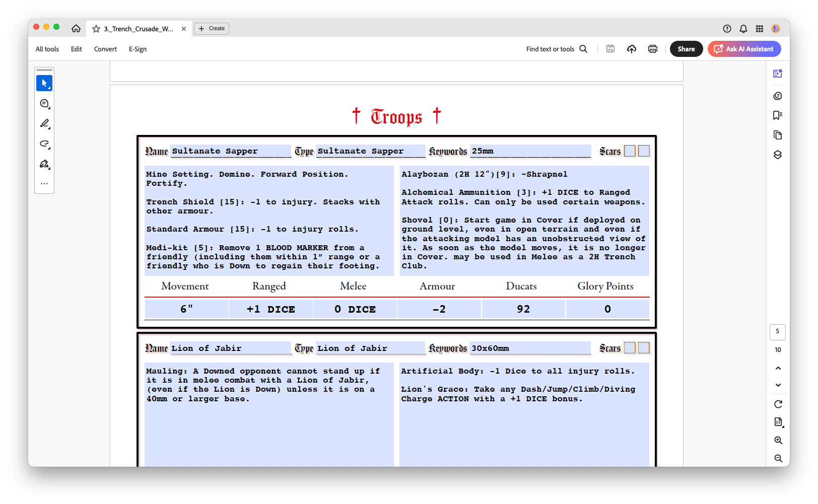Viewport: 818px width, 504px height.
Task: Click the search magnifier icon
Action: click(x=583, y=49)
